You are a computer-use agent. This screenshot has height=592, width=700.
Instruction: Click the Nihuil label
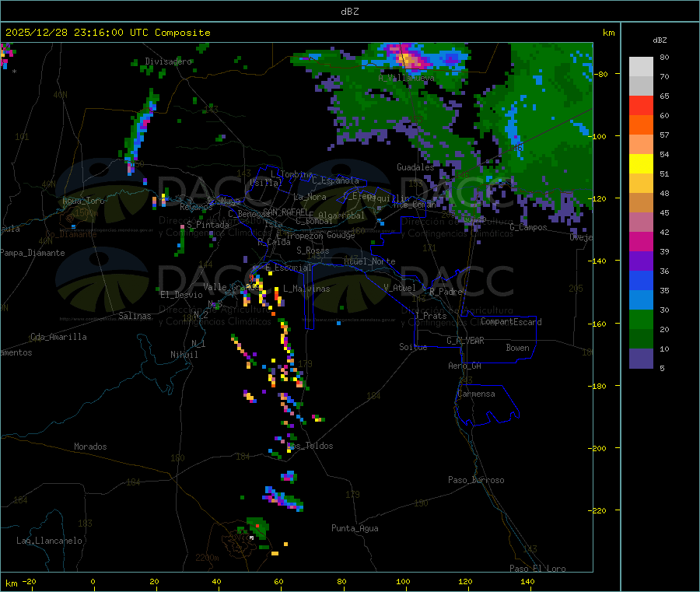tap(184, 355)
